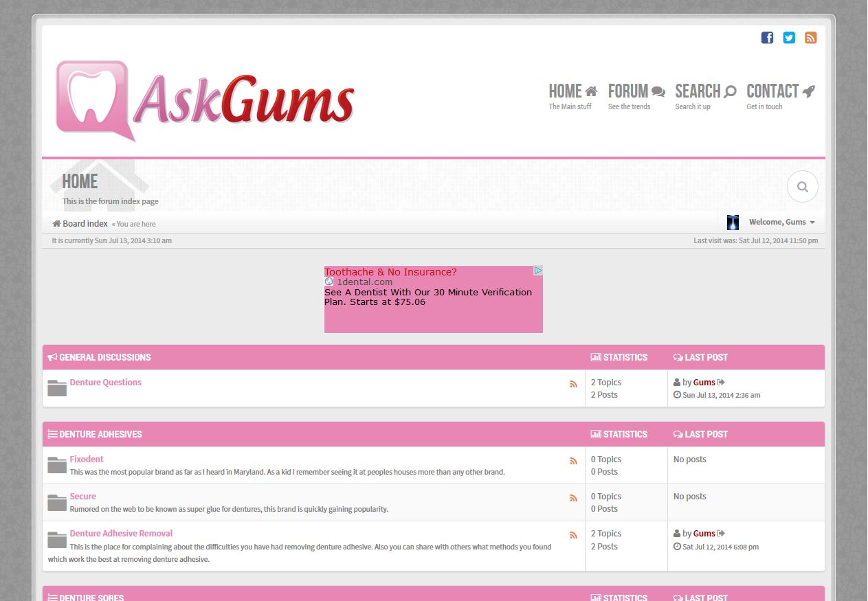The height and width of the screenshot is (601, 868).
Task: Open RSS feed icon for Secure forum
Action: (x=573, y=499)
